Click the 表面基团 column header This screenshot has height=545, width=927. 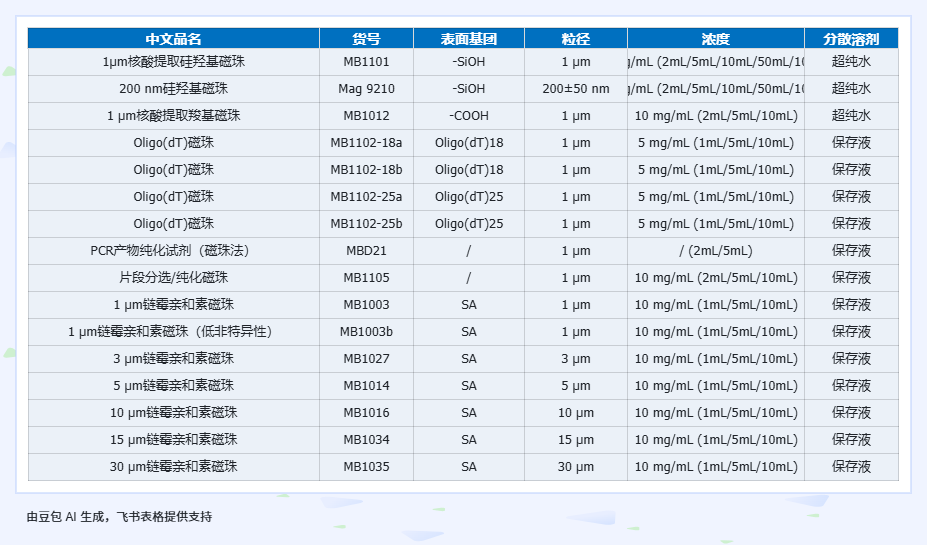(469, 38)
